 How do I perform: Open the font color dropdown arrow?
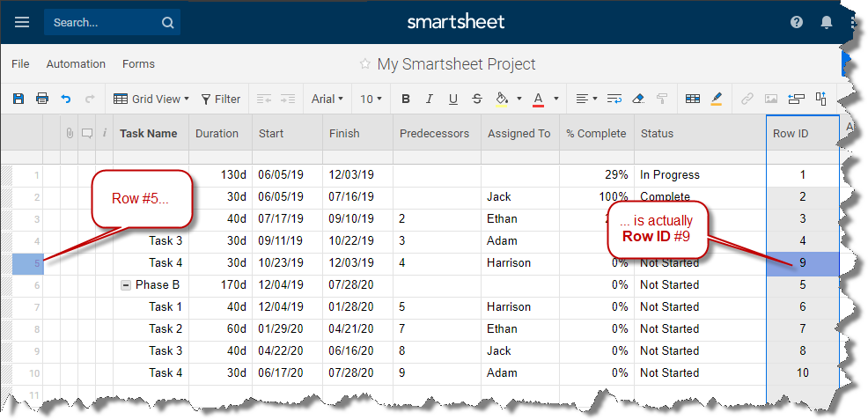click(555, 99)
